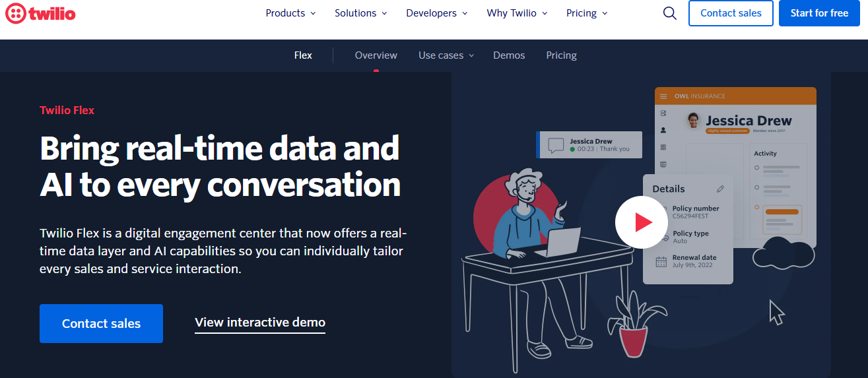Expand the Why Twilio menu
This screenshot has width=868, height=378.
point(517,13)
